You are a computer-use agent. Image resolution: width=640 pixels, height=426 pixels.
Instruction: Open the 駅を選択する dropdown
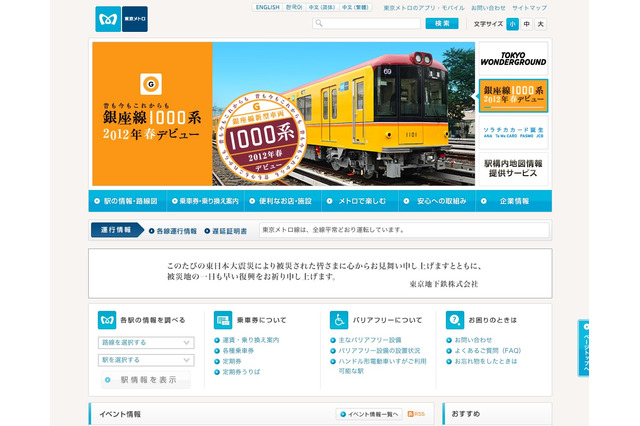tap(146, 360)
